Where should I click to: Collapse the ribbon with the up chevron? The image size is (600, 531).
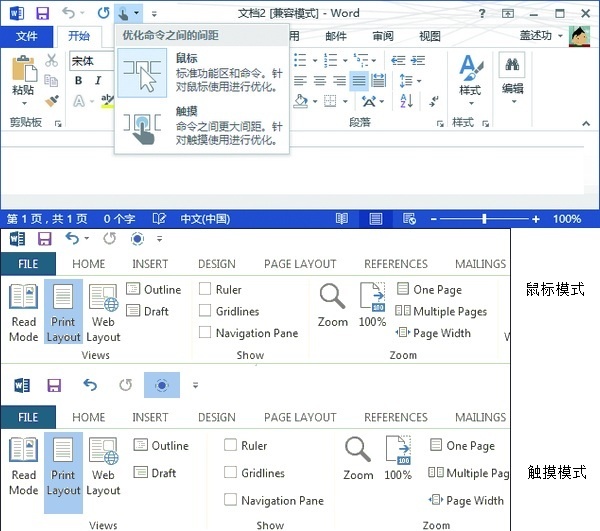tap(586, 123)
